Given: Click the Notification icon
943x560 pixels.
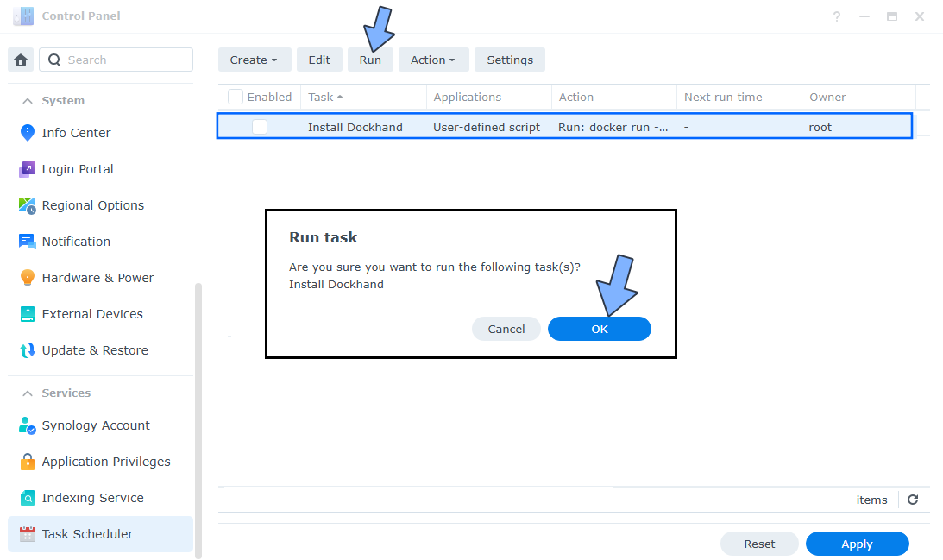Looking at the screenshot, I should (x=27, y=242).
